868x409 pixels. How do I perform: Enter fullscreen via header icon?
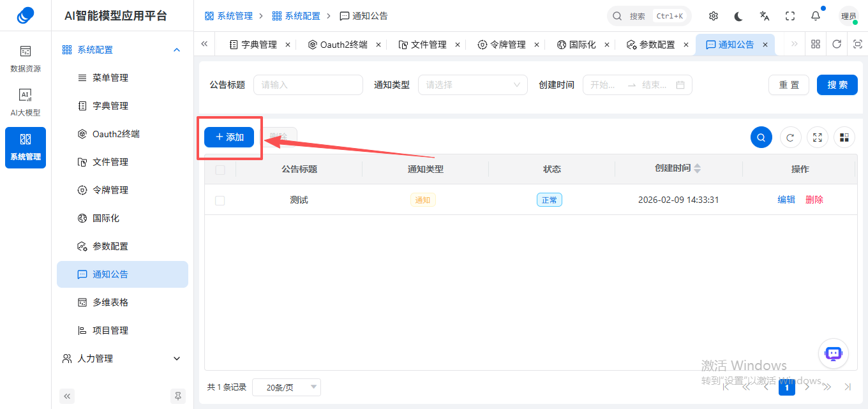pos(790,16)
